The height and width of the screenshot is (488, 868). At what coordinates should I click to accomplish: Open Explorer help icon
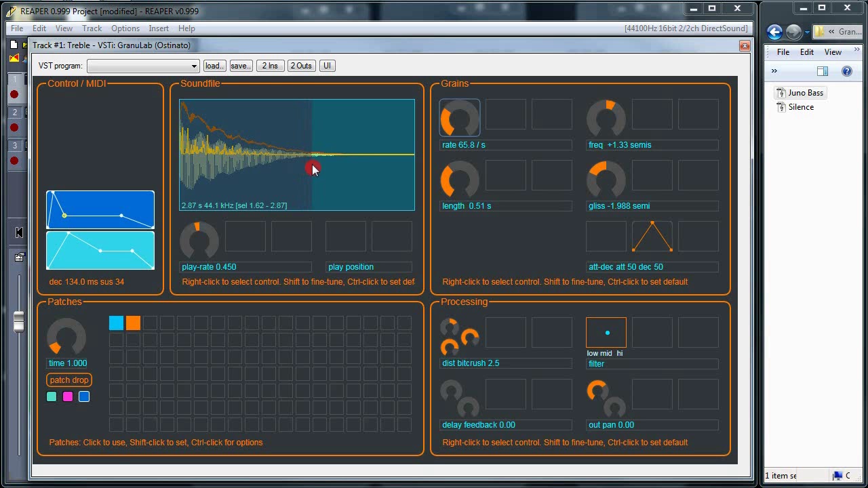[x=847, y=71]
